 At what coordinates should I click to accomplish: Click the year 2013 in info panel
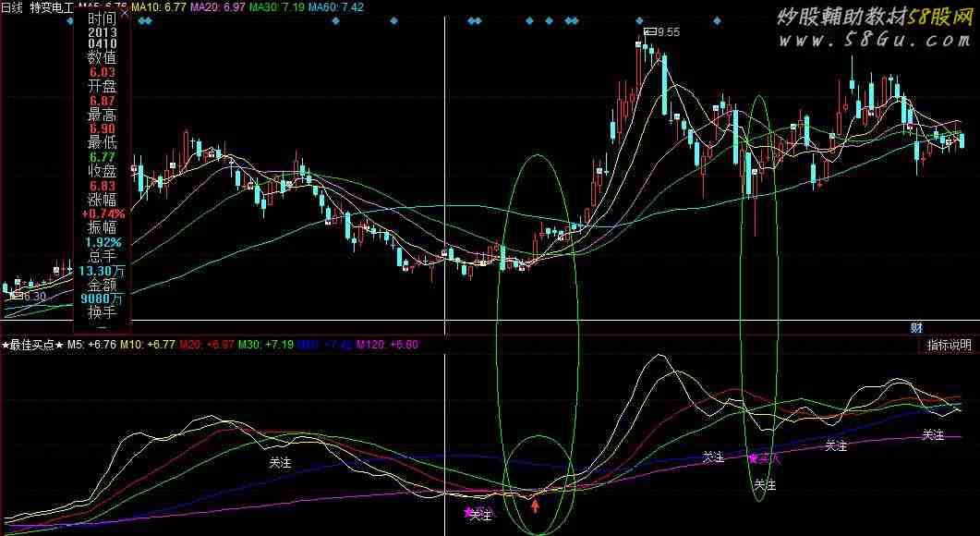(x=102, y=32)
